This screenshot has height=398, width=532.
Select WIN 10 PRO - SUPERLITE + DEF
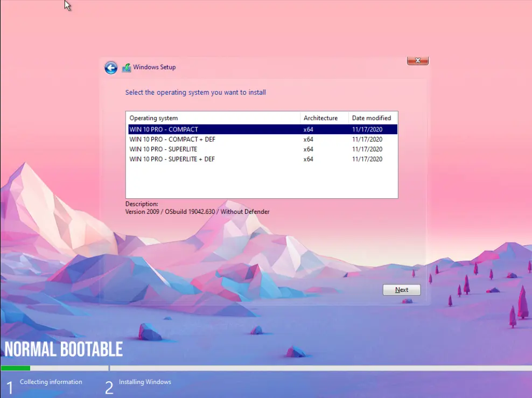pos(263,159)
